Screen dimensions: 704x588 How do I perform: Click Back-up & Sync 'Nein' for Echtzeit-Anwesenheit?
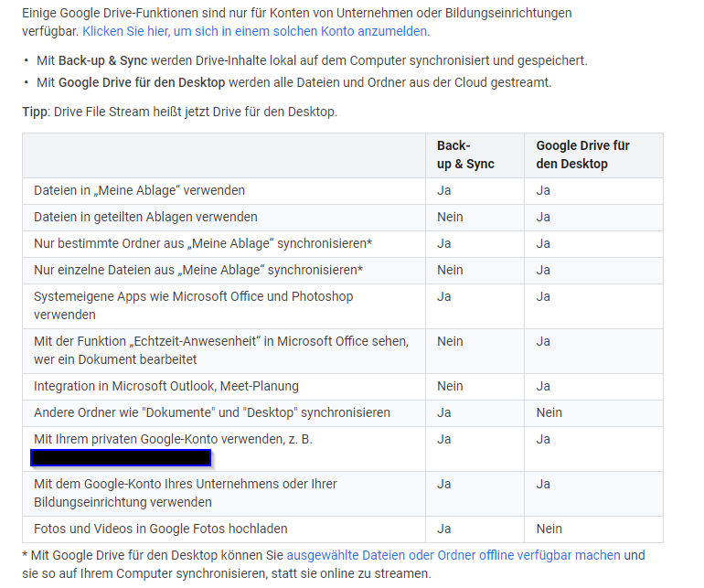pos(450,341)
